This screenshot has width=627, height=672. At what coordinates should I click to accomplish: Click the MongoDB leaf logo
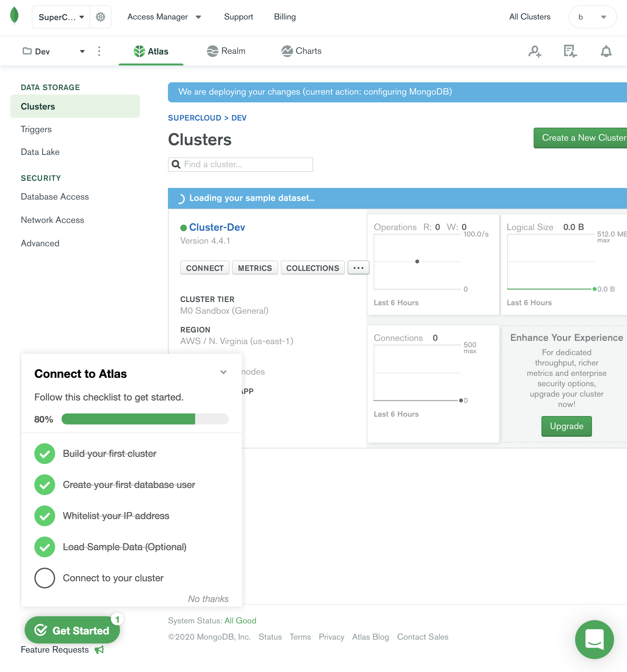[14, 16]
